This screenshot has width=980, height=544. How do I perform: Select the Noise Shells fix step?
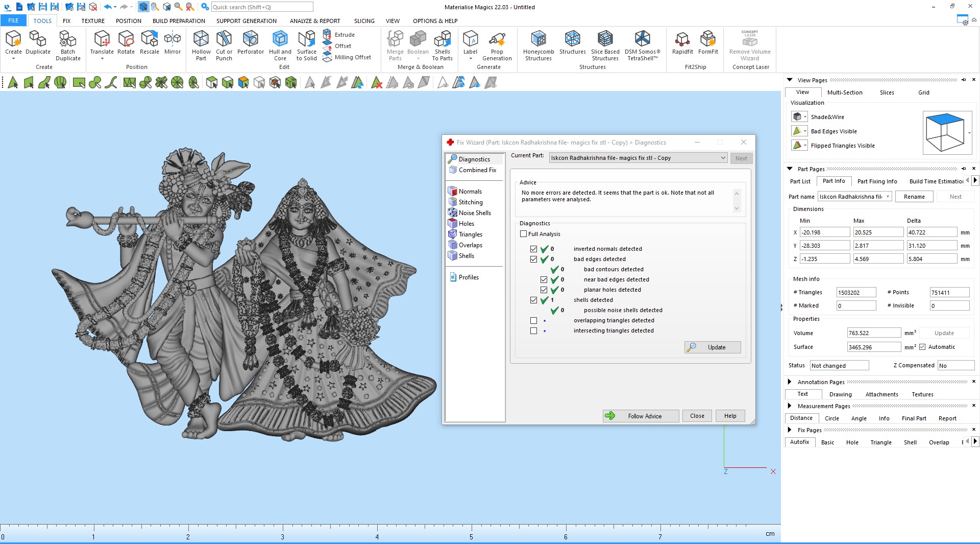(x=470, y=213)
